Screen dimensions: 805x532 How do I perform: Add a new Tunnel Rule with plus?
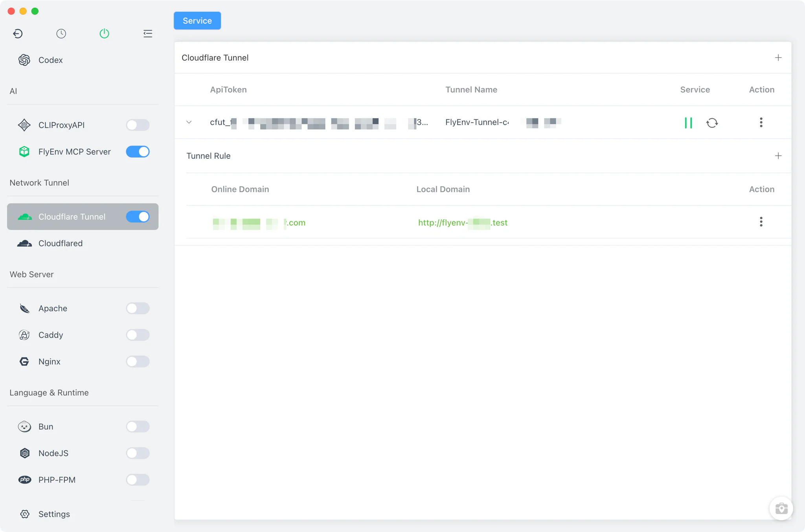coord(778,156)
